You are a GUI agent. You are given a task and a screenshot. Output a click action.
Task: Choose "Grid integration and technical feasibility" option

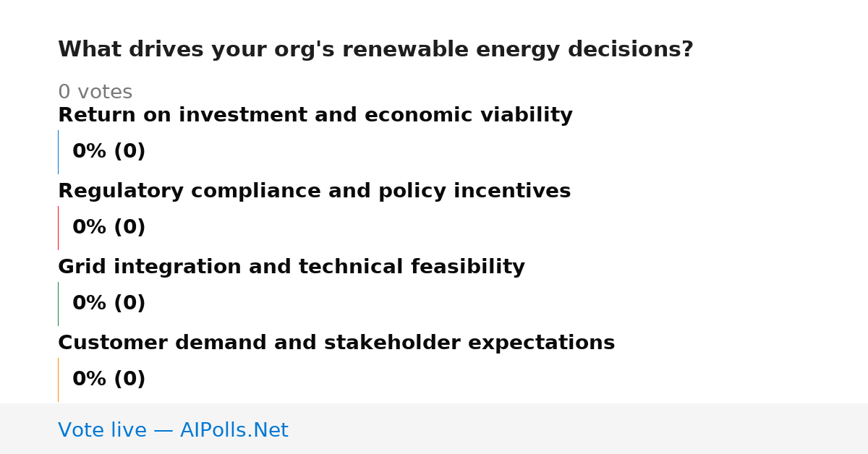(292, 267)
